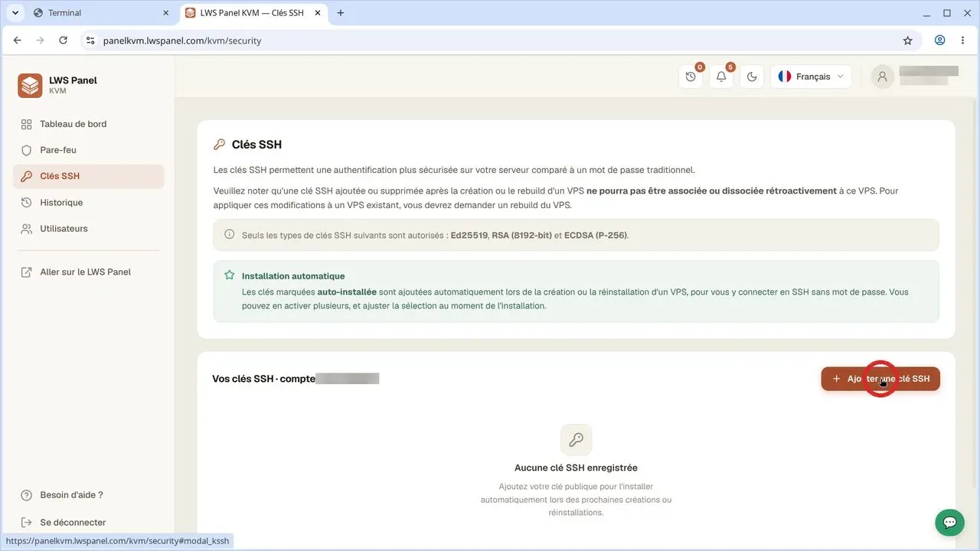The height and width of the screenshot is (551, 980).
Task: Click the Utilisateurs people icon
Action: coord(27,229)
